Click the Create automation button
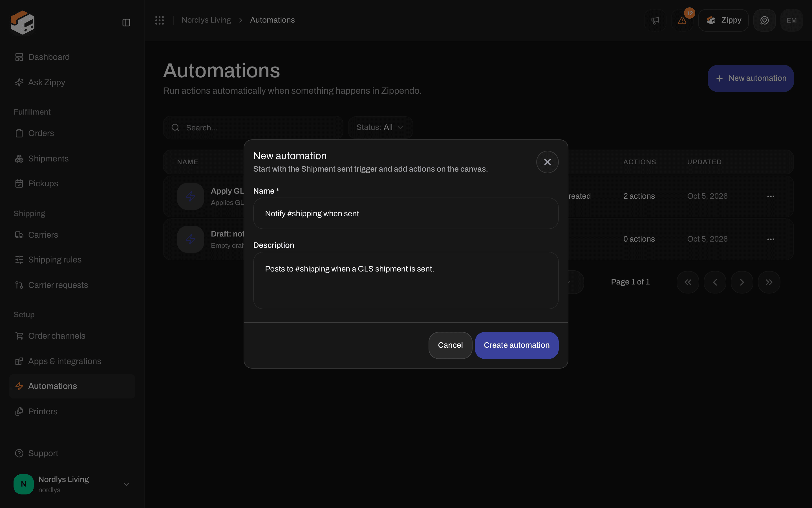This screenshot has width=812, height=508. (517, 345)
